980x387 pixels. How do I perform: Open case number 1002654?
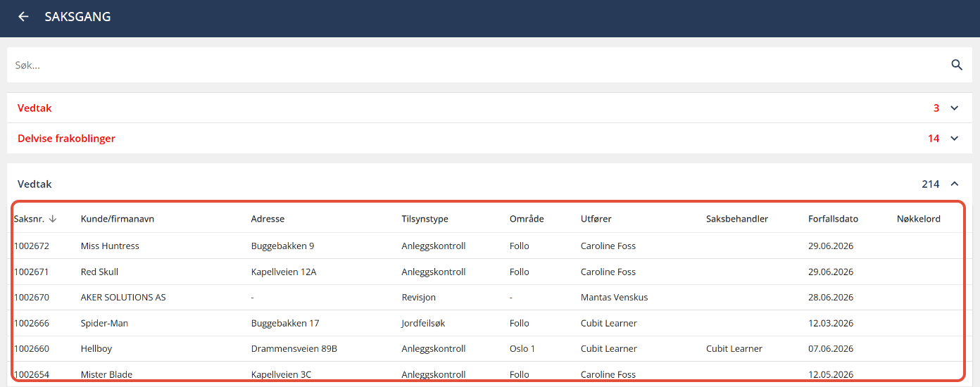(32, 374)
